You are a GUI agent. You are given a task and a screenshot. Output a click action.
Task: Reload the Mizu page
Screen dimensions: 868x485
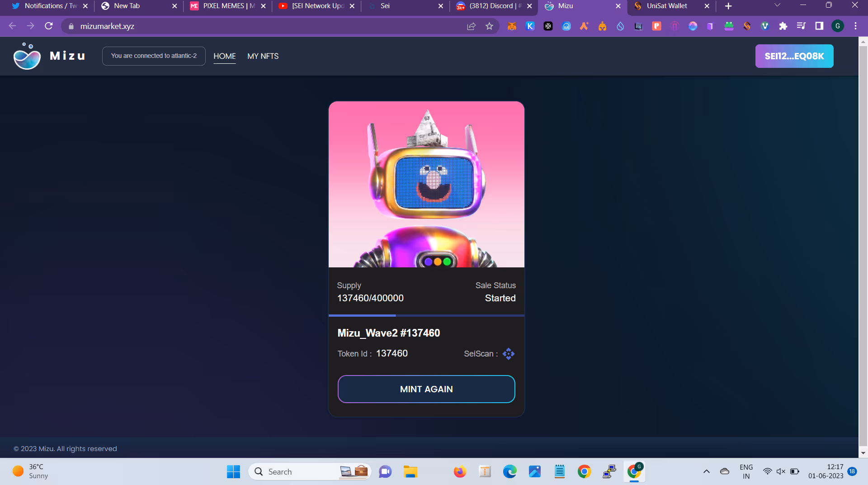click(x=49, y=26)
